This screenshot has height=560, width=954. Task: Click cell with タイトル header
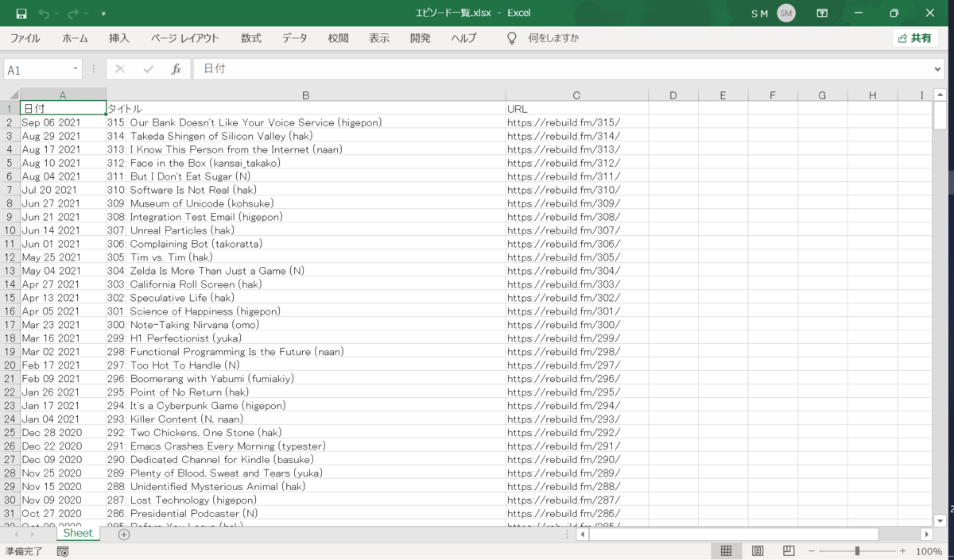pos(306,109)
